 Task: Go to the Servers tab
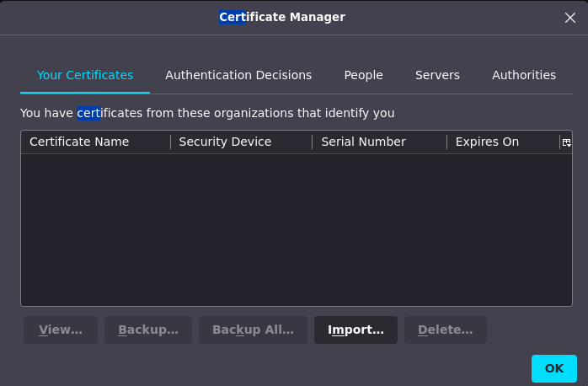coord(437,75)
